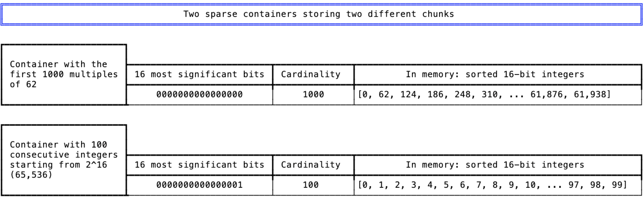Click the first 'In memory: sorted 16-bit integers' header
Image resolution: width=644 pixels, height=200 pixels.
pyautogui.click(x=498, y=75)
